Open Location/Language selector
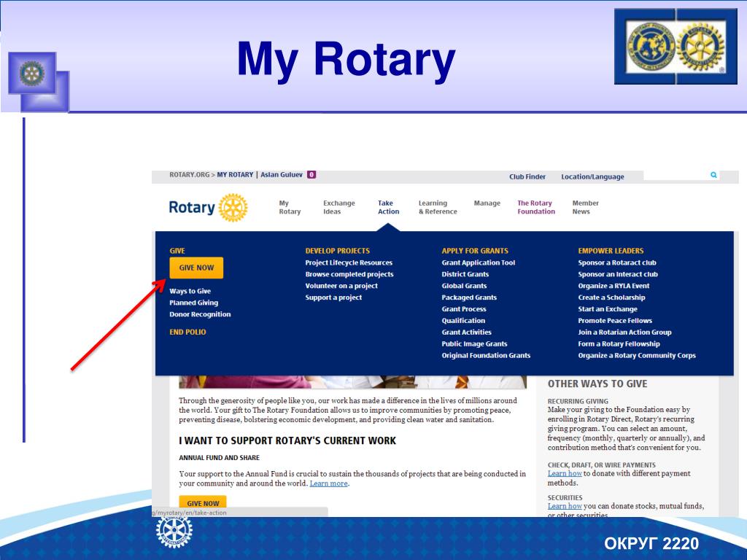 [592, 176]
